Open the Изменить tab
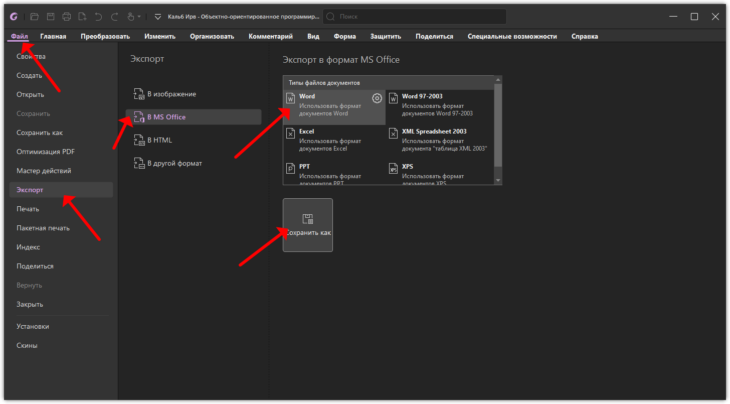 (x=160, y=36)
